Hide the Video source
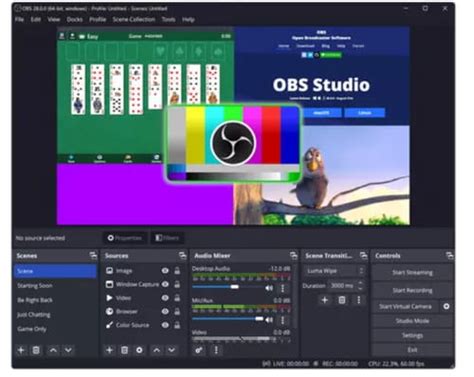 [x=165, y=298]
